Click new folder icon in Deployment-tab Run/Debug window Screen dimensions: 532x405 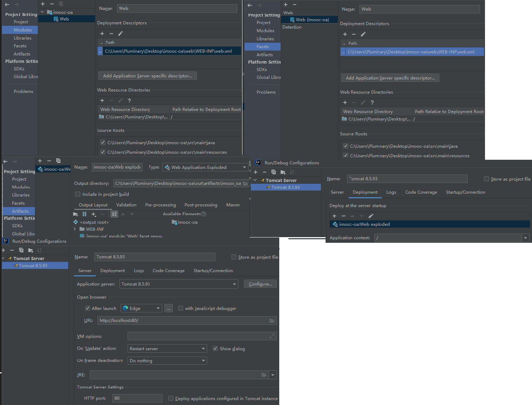tap(283, 172)
